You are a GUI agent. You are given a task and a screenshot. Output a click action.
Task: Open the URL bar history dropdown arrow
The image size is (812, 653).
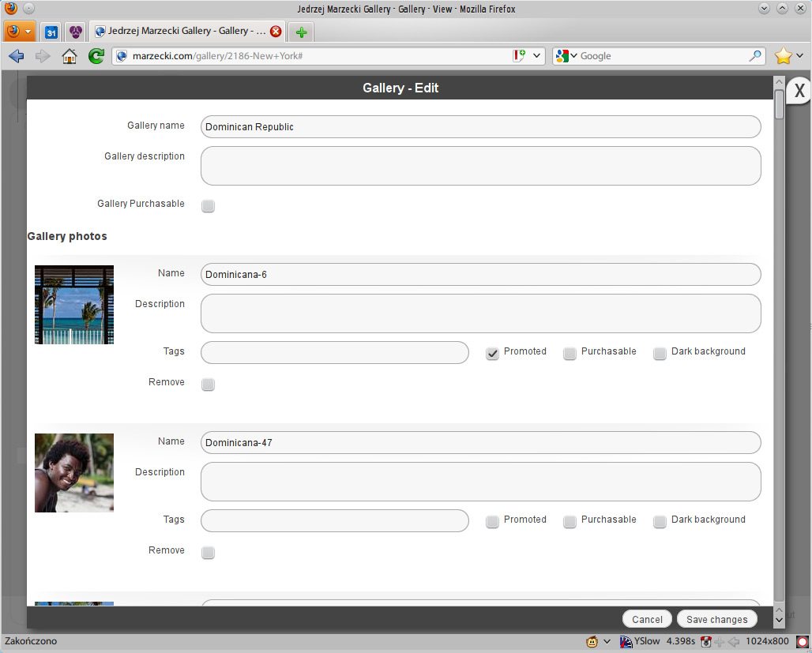(537, 56)
